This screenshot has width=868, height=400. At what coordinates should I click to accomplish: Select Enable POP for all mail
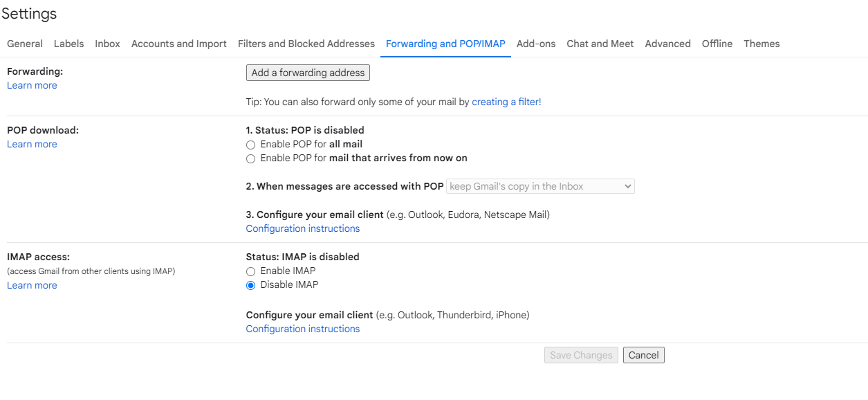tap(251, 145)
